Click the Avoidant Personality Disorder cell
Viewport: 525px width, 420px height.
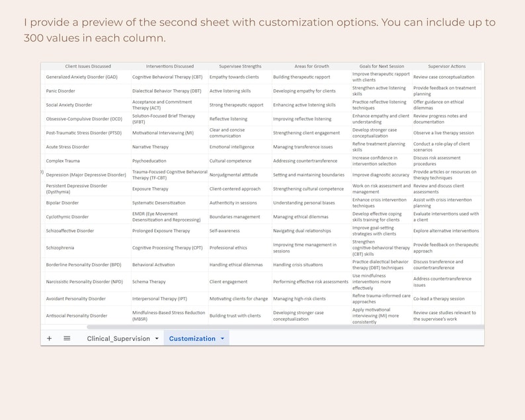[x=88, y=299]
